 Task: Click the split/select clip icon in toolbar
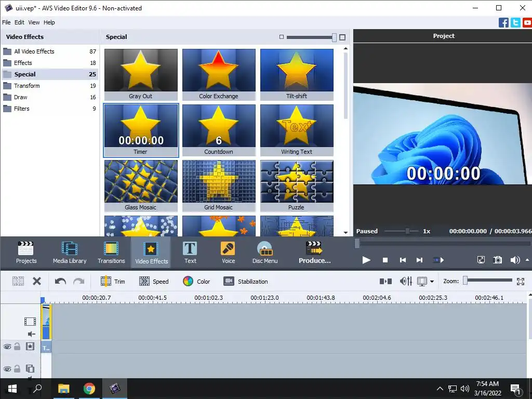point(18,281)
